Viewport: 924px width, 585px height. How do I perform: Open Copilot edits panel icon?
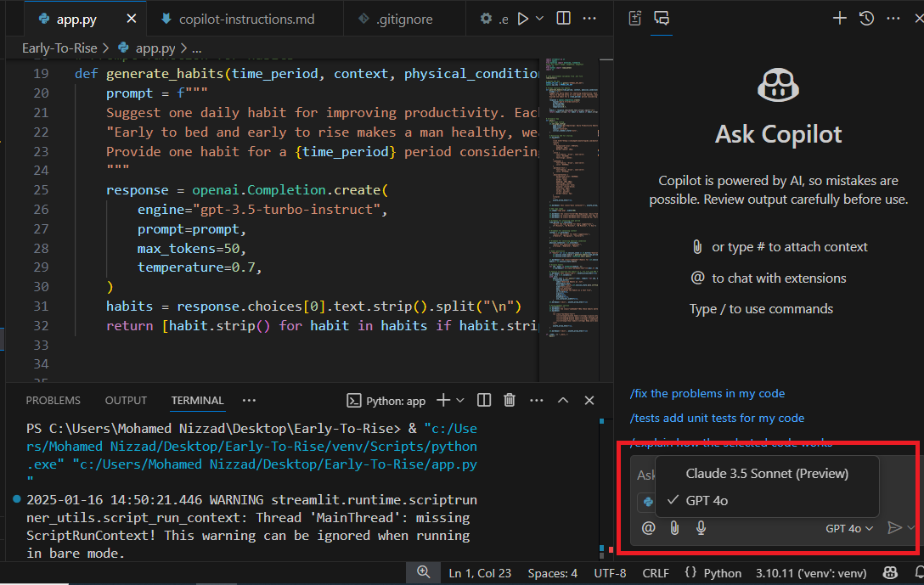coord(635,19)
